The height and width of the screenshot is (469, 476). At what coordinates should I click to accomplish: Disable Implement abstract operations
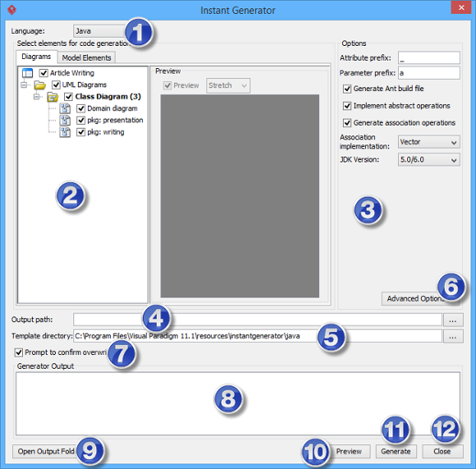347,106
